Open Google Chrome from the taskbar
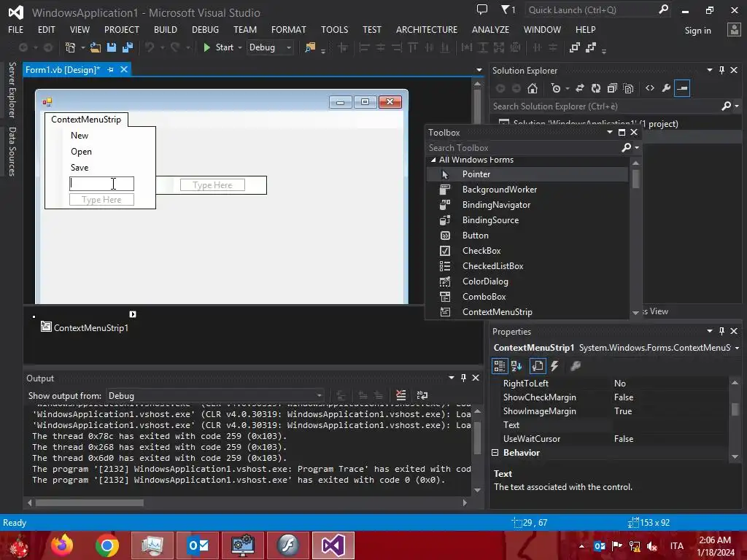The height and width of the screenshot is (560, 747). [107, 545]
